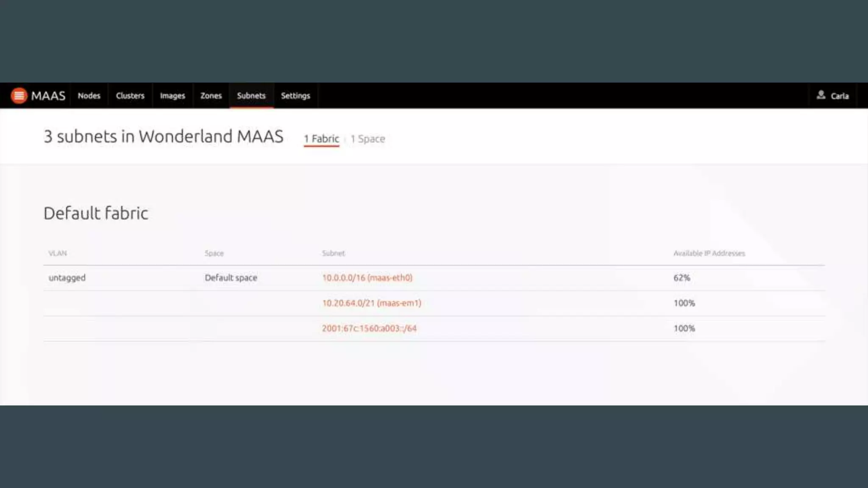868x488 pixels.
Task: Switch to the 1 Fabric tab
Action: click(322, 139)
